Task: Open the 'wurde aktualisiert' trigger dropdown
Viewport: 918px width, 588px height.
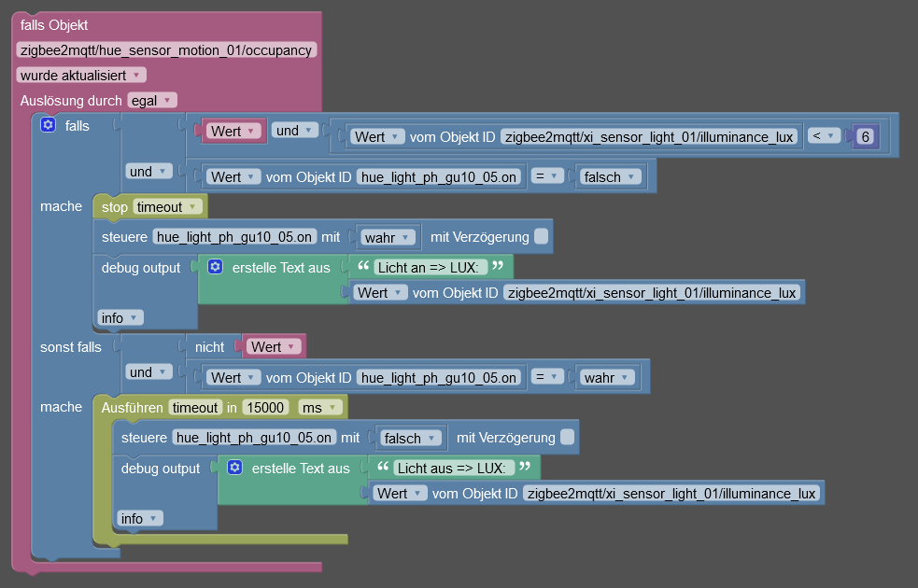Action: click(x=81, y=75)
